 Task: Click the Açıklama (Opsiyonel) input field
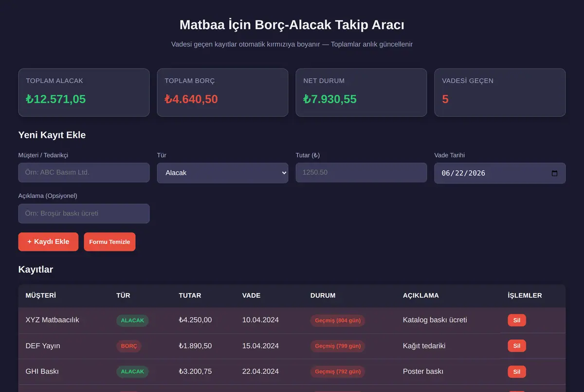[84, 214]
